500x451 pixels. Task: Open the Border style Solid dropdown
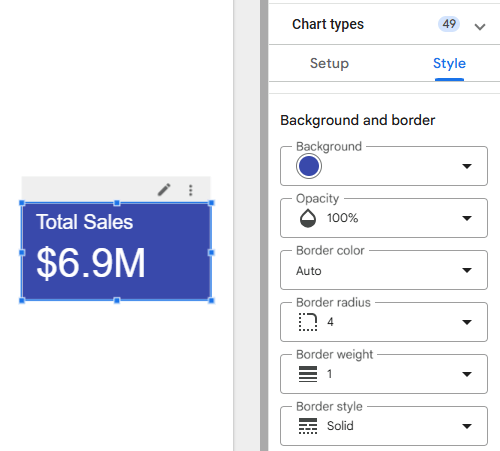click(x=384, y=426)
